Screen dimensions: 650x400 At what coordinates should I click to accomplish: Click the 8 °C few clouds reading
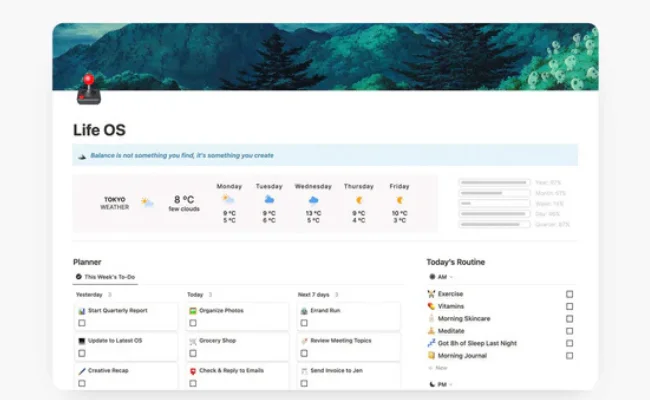(x=184, y=203)
